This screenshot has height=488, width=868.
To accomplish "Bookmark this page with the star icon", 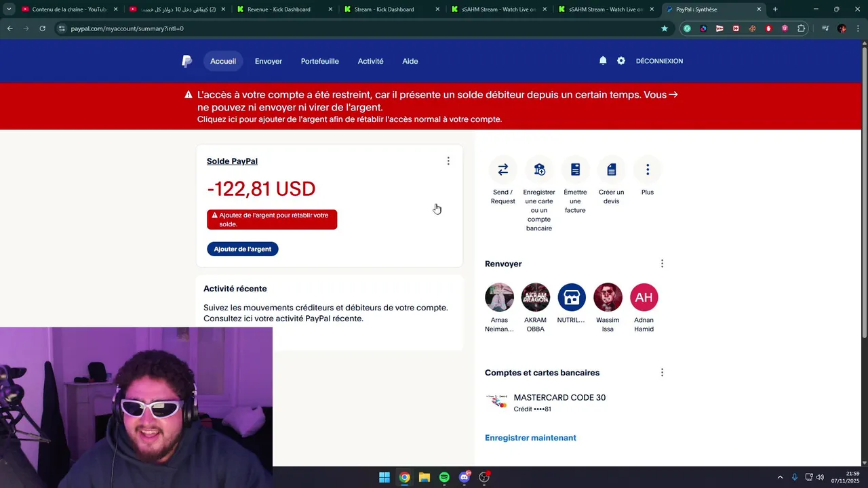I will [665, 28].
